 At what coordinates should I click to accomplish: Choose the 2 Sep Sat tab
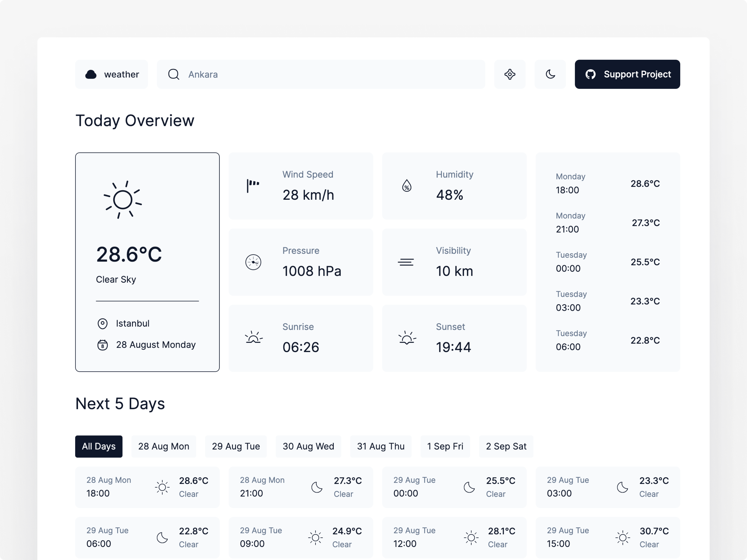coord(506,446)
